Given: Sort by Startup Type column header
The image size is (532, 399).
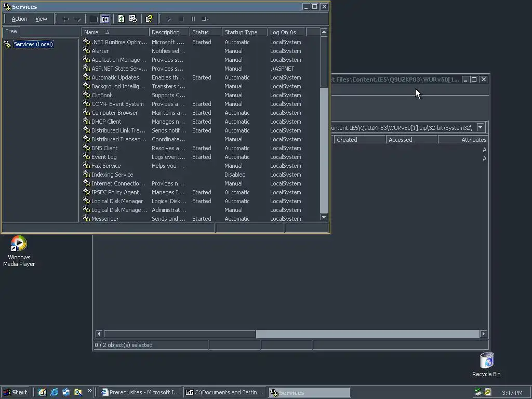Looking at the screenshot, I should click(x=244, y=32).
